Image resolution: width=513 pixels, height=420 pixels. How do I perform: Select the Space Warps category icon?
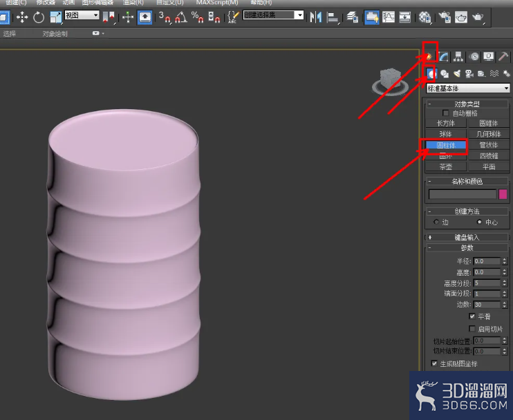[x=494, y=73]
